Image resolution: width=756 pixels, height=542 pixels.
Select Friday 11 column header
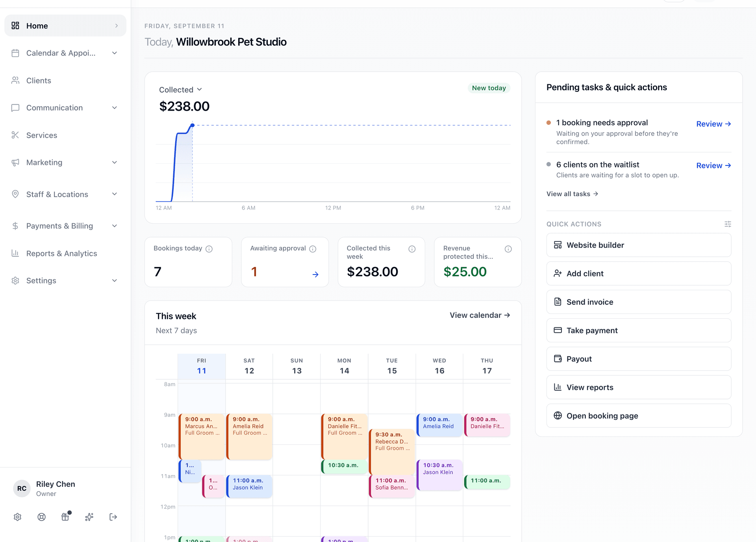202,366
